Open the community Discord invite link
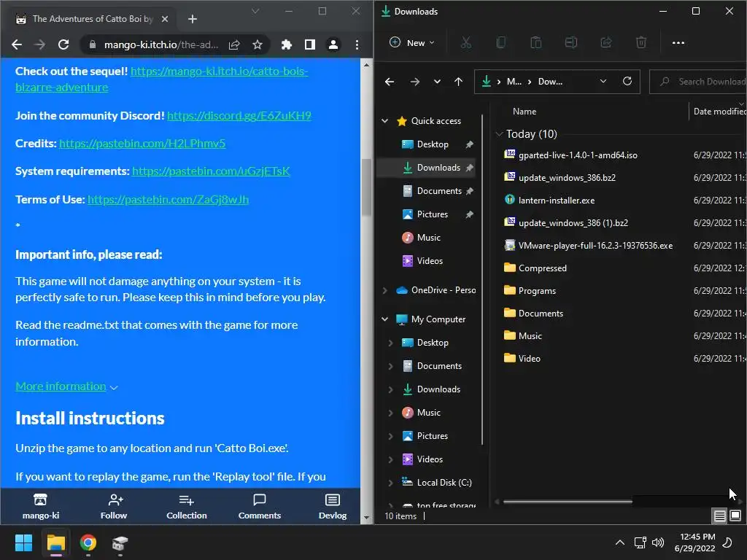 tap(239, 116)
